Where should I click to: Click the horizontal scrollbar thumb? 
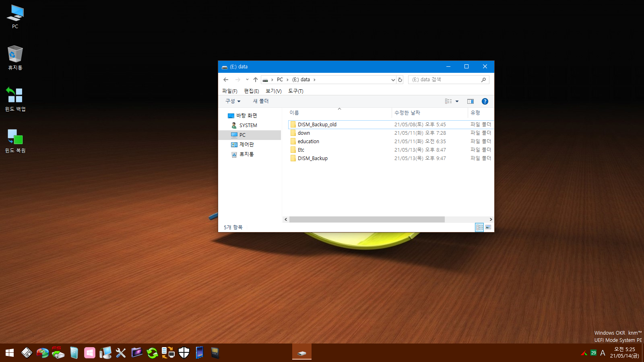pos(367,220)
